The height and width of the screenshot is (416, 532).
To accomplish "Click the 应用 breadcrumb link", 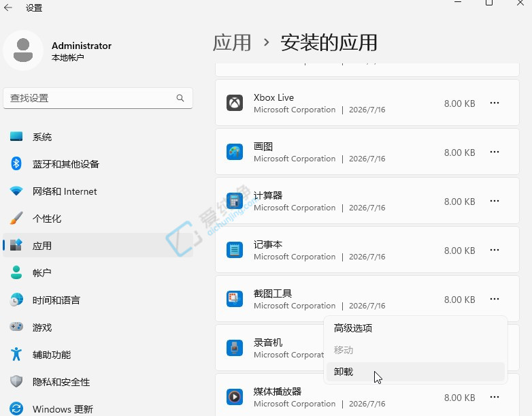I will point(232,42).
